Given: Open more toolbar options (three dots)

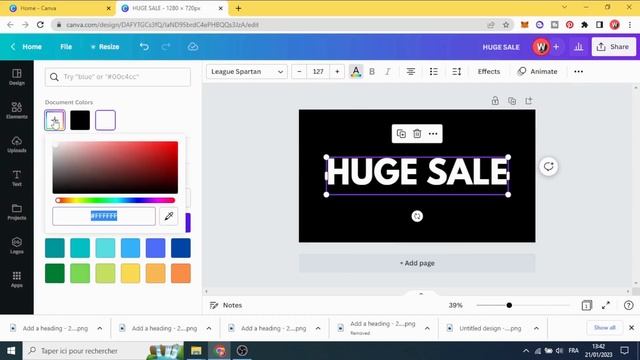Looking at the screenshot, I should click(578, 72).
